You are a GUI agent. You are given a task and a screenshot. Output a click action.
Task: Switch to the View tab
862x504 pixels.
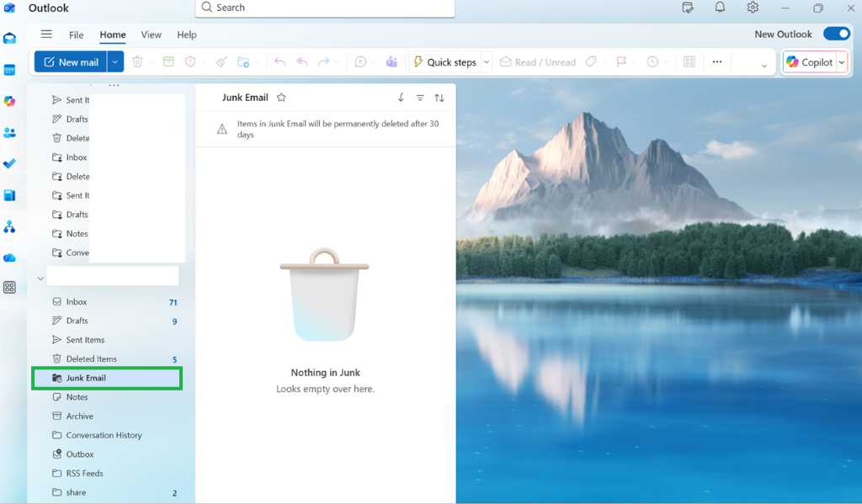point(151,34)
